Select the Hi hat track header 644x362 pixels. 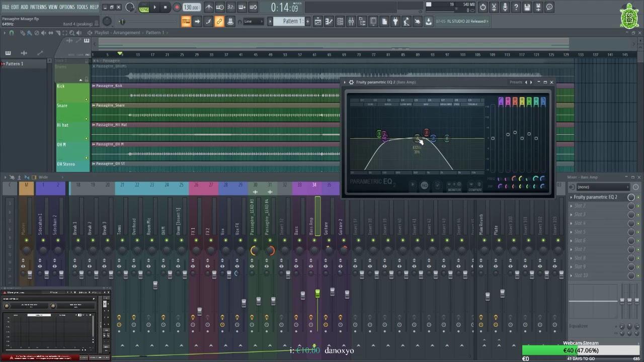tap(72, 132)
